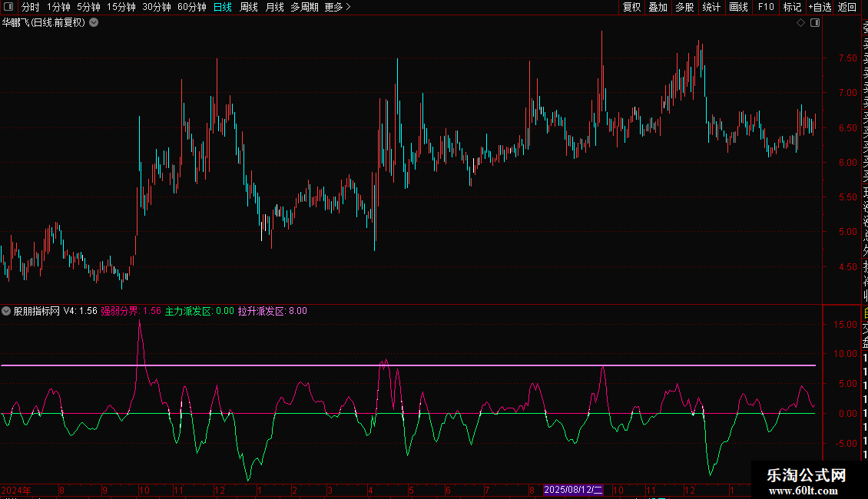Open F10 company information
Image resolution: width=868 pixels, height=499 pixels.
(766, 7)
